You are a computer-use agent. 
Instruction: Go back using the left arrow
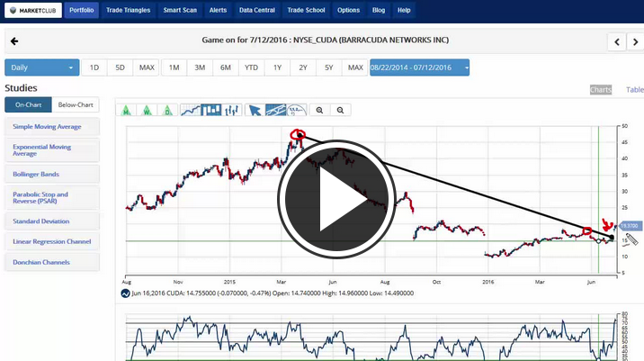tap(14, 41)
